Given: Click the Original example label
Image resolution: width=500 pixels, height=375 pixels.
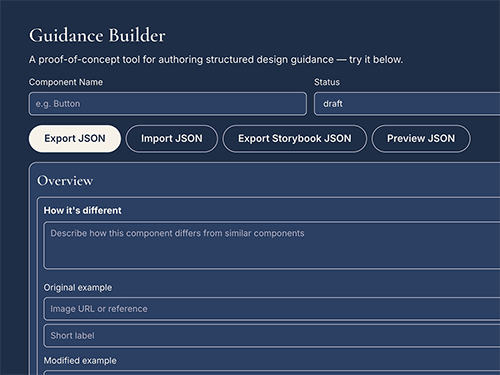Looking at the screenshot, I should point(78,287).
